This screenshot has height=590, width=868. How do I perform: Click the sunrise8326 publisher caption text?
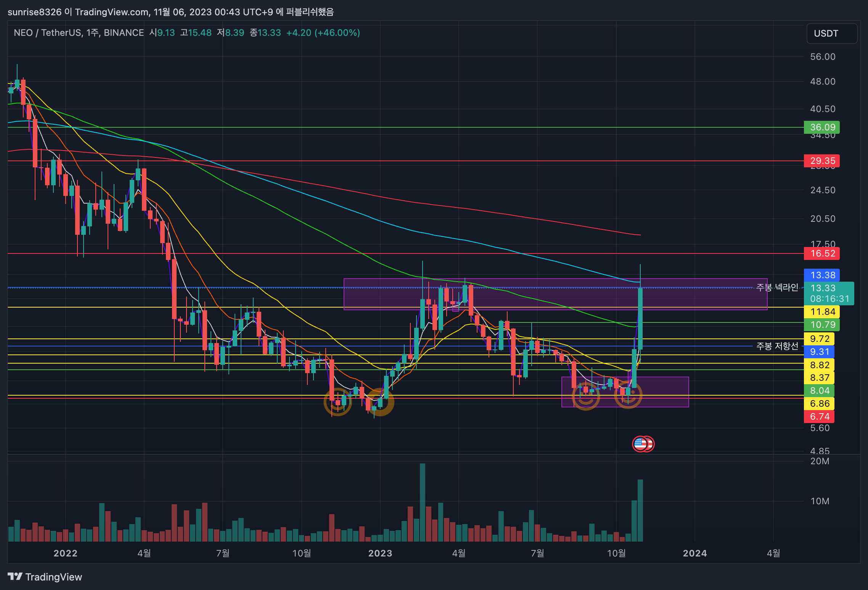(170, 12)
